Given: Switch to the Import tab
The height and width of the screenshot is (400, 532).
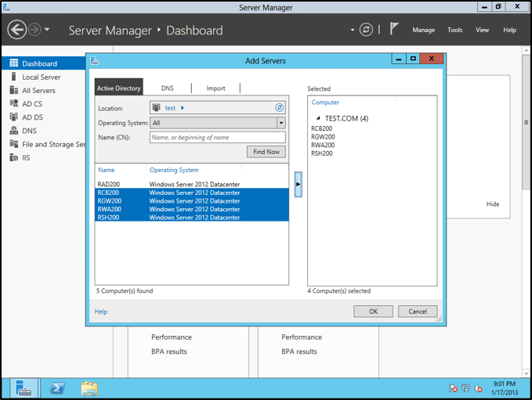Looking at the screenshot, I should click(x=215, y=88).
